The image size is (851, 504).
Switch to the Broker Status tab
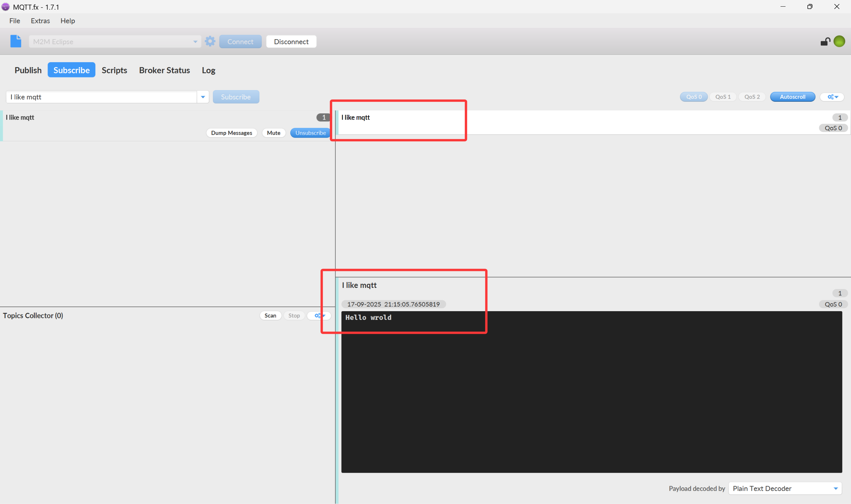tap(164, 70)
